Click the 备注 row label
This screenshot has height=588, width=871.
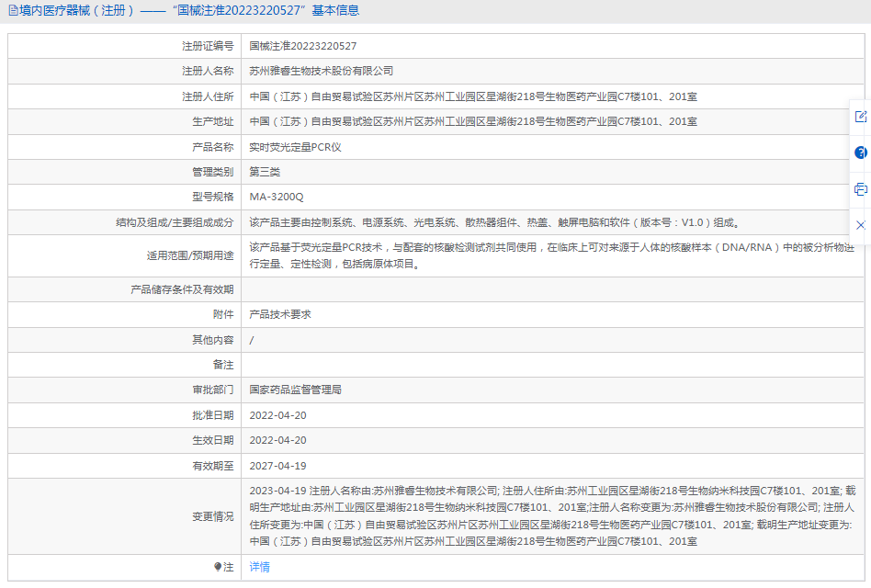coord(223,365)
